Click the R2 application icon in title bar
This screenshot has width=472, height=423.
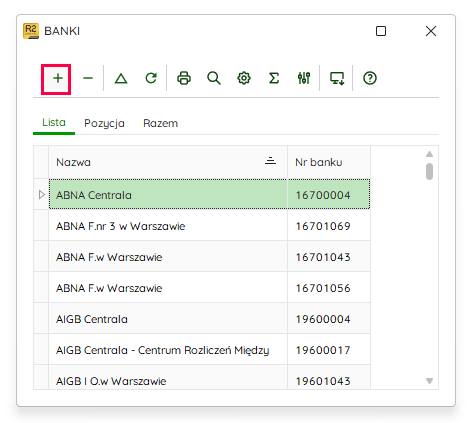pyautogui.click(x=31, y=31)
